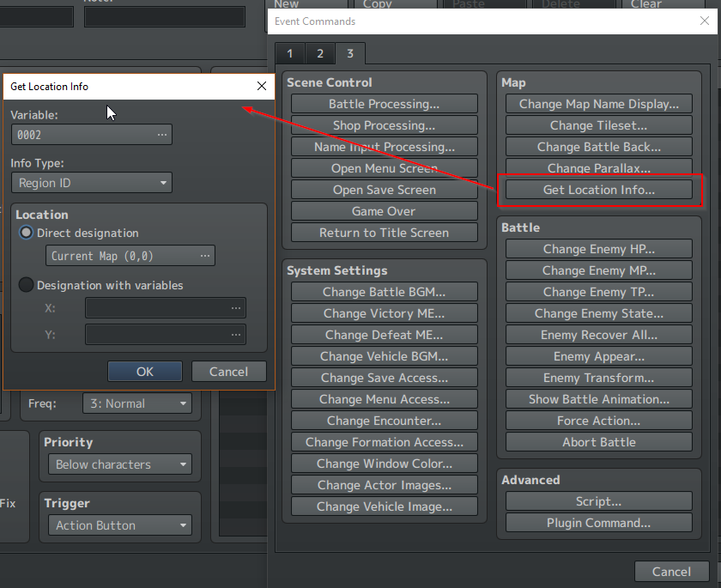
Task: Click Change Formation Access command
Action: (384, 442)
